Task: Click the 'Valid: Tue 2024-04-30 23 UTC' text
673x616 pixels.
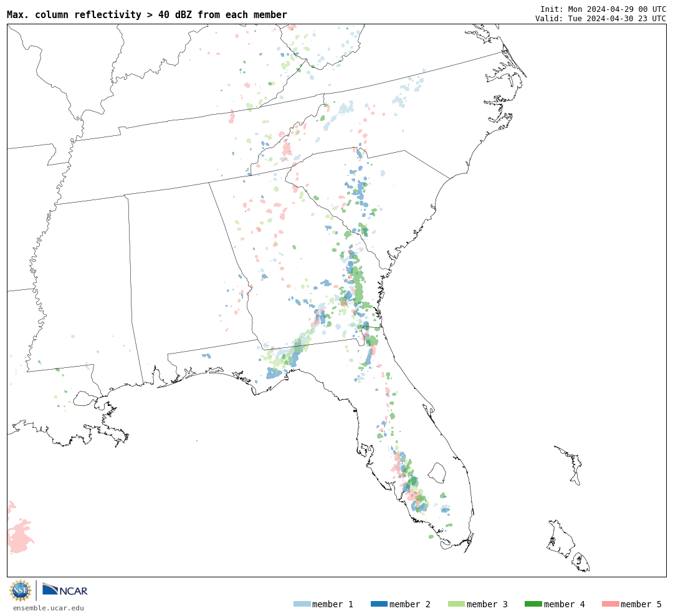Action: 601,19
